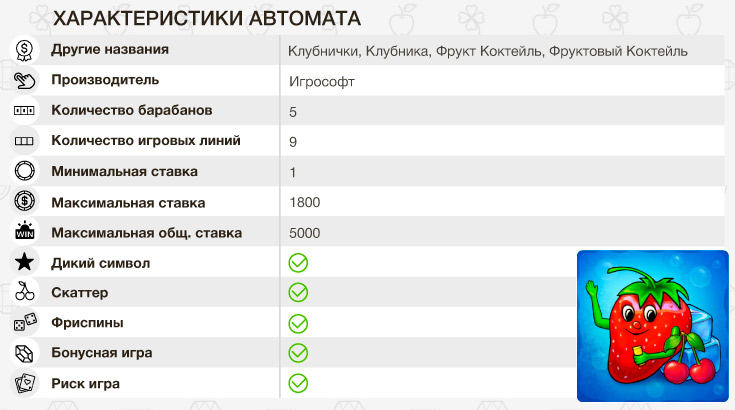The height and width of the screenshot is (410, 735).
Task: Click the green checkmark for Фриспины
Action: pyautogui.click(x=298, y=323)
